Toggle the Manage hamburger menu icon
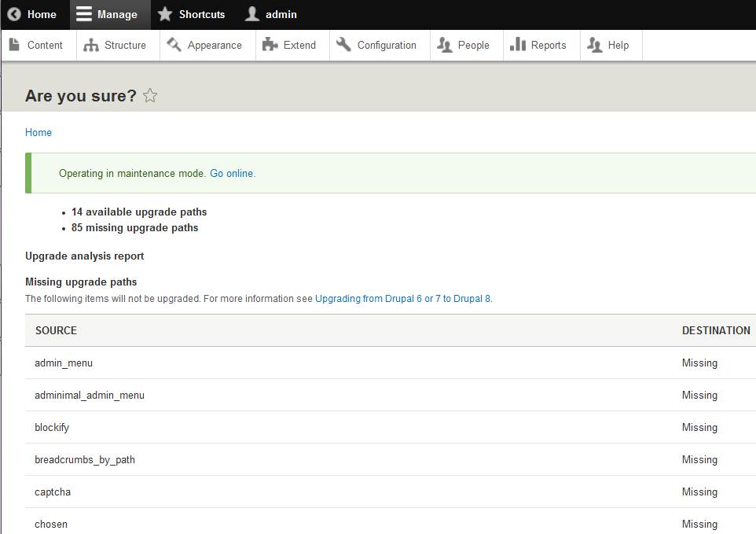Viewport: 756px width, 534px height. pyautogui.click(x=84, y=14)
